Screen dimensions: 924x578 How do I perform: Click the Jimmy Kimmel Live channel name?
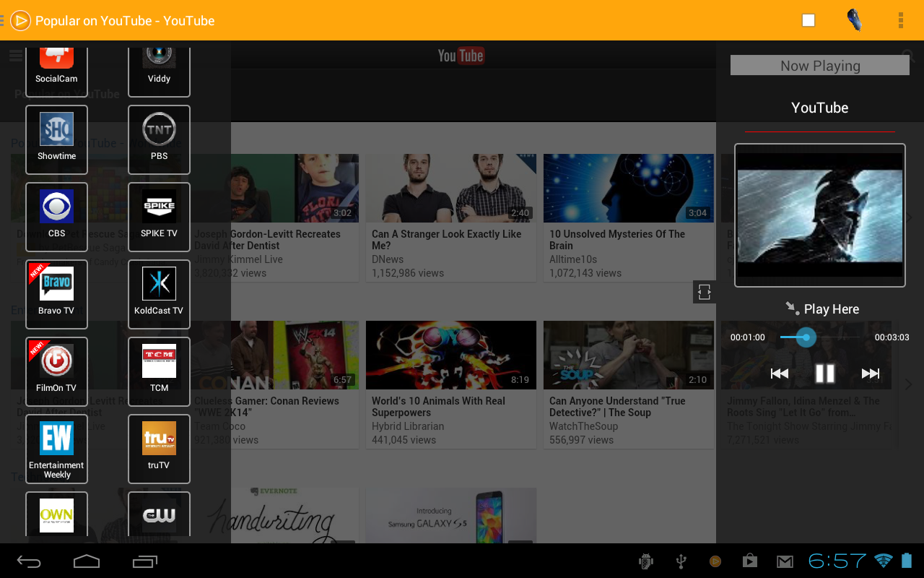coord(238,259)
